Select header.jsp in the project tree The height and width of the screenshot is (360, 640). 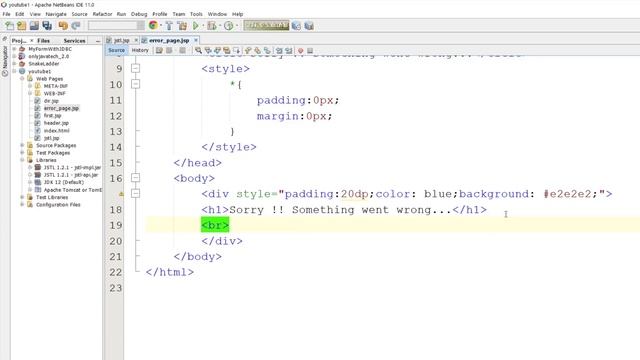pos(56,123)
